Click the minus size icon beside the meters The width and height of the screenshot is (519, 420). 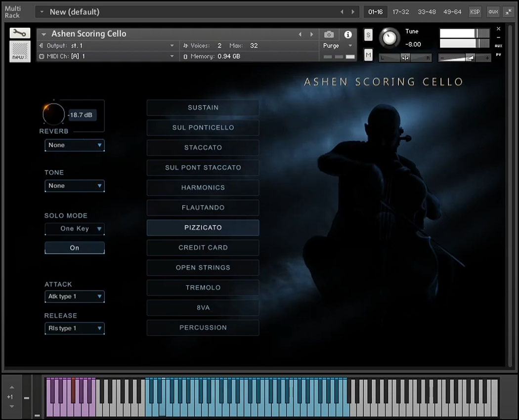498,38
